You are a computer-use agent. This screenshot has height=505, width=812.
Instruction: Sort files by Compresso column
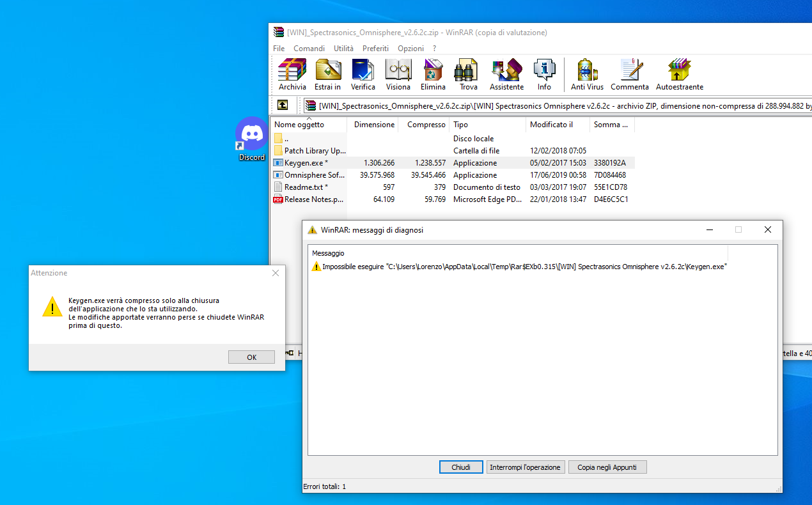pos(424,125)
